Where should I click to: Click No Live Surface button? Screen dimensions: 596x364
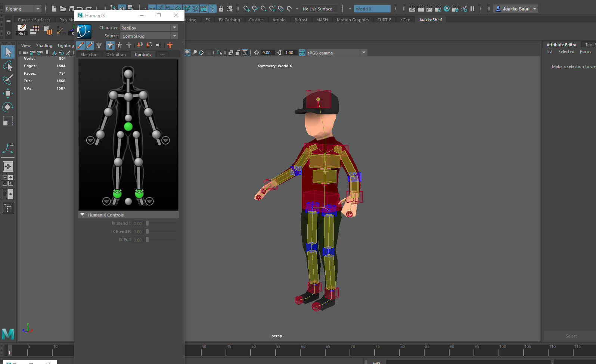pos(319,9)
